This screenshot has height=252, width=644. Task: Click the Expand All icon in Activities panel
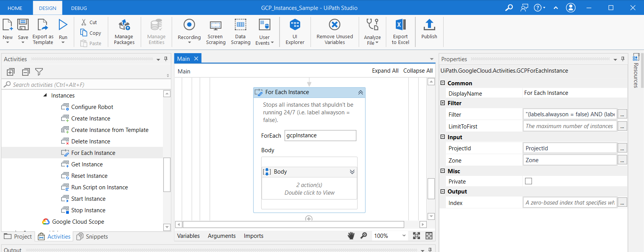tap(11, 72)
